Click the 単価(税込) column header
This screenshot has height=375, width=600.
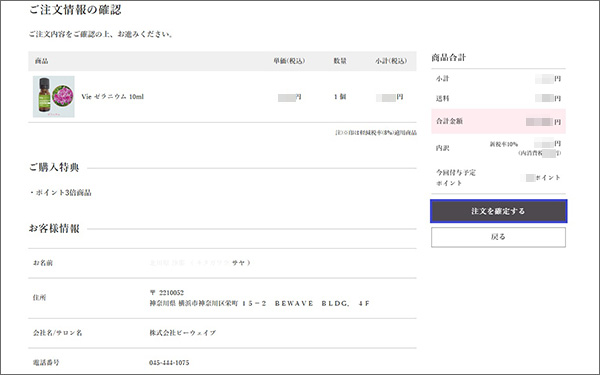[x=289, y=61]
